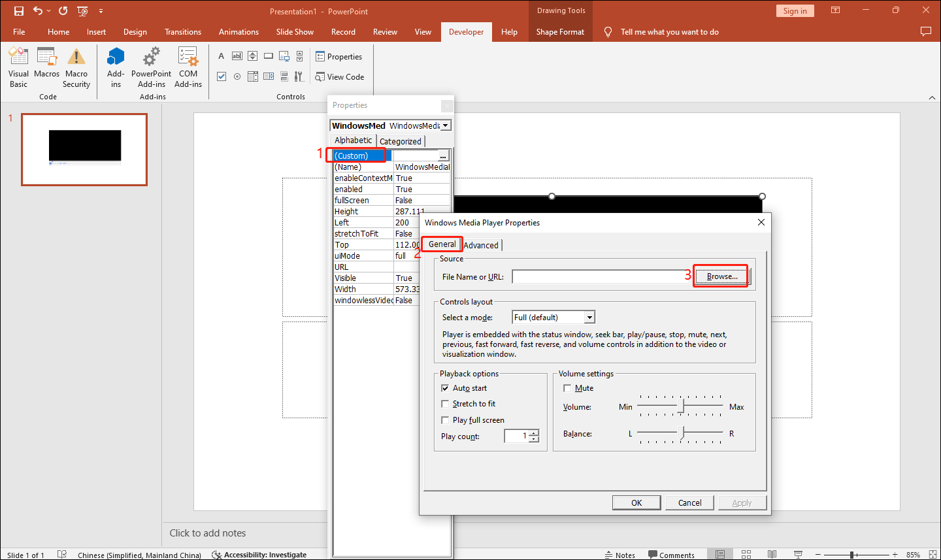The image size is (941, 560).
Task: Insert a Check Box control
Action: pos(222,76)
